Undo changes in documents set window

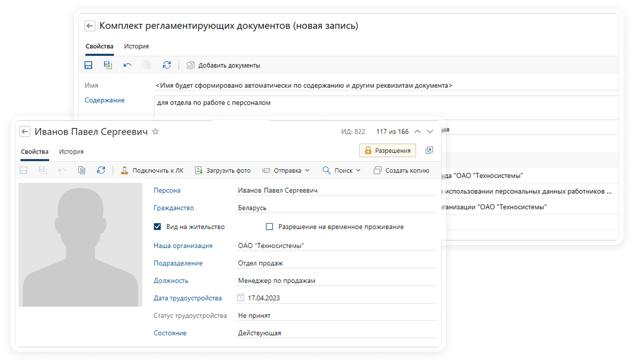(127, 65)
